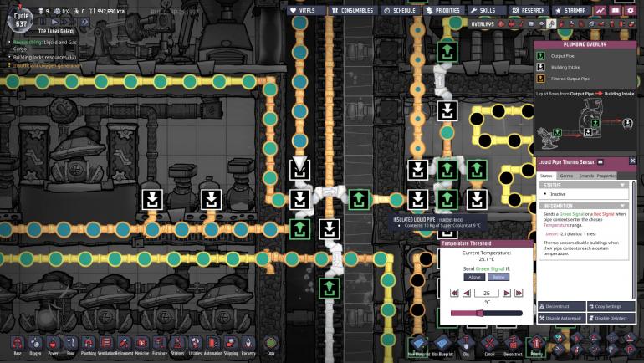The image size is (644, 363).
Task: Collapse the Information section arrow
Action: coord(622,205)
